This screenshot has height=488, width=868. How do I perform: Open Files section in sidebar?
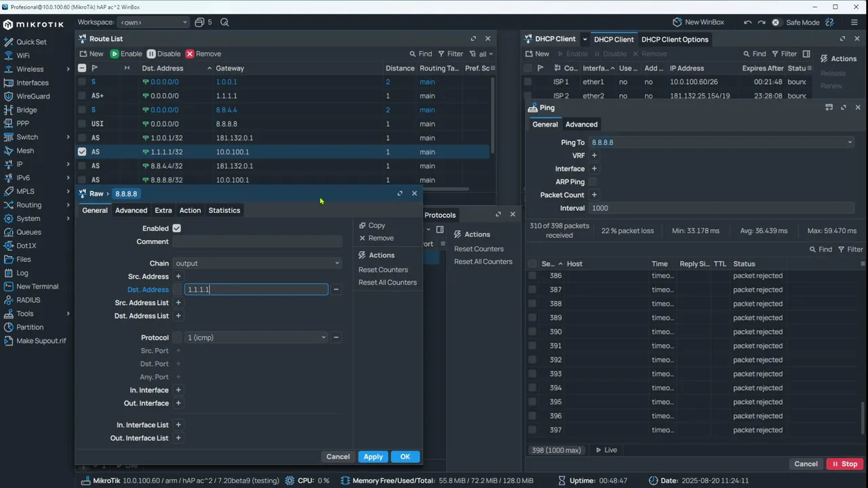(24, 259)
